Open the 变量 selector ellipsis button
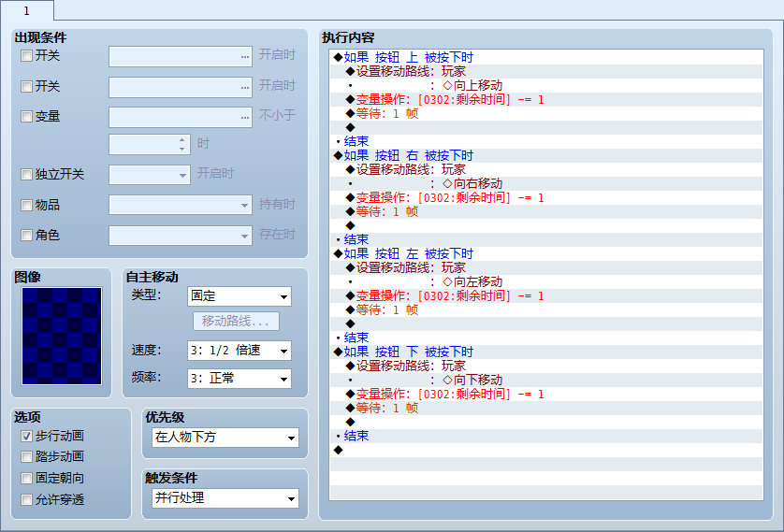 244,117
